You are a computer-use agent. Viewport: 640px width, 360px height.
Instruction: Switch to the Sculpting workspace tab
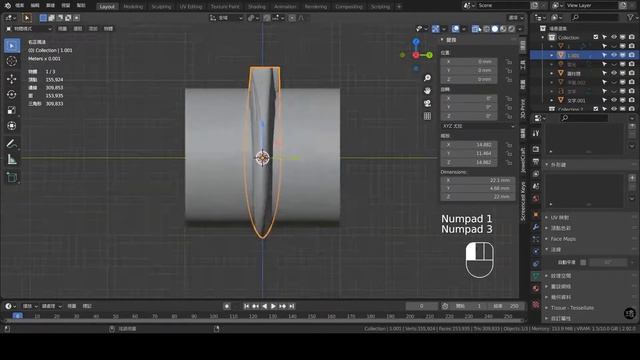pos(161,7)
